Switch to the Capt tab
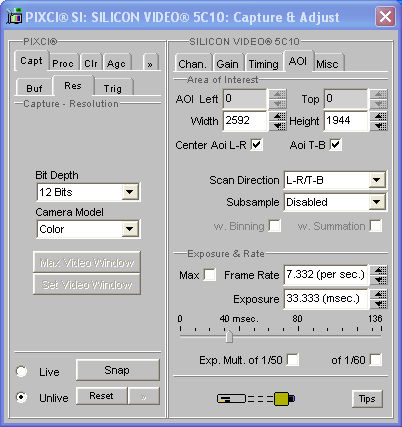Image resolution: width=402 pixels, height=427 pixels. [31, 61]
